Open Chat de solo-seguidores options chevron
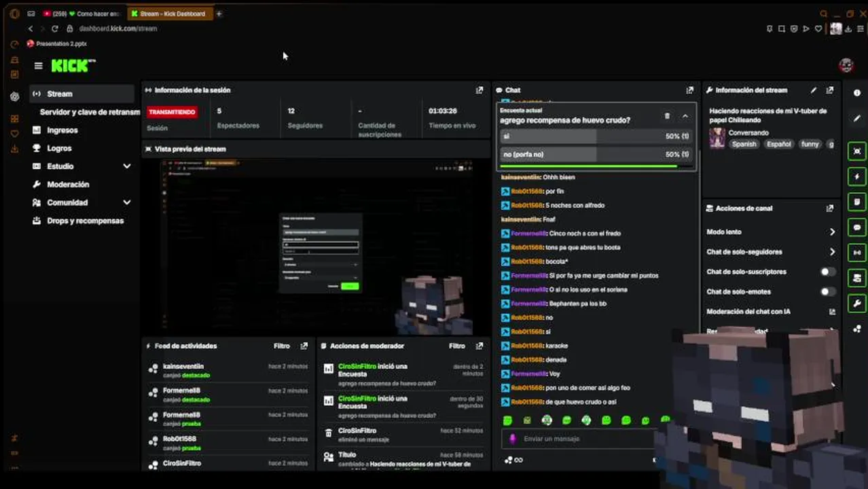Image resolution: width=868 pixels, height=489 pixels. [832, 252]
